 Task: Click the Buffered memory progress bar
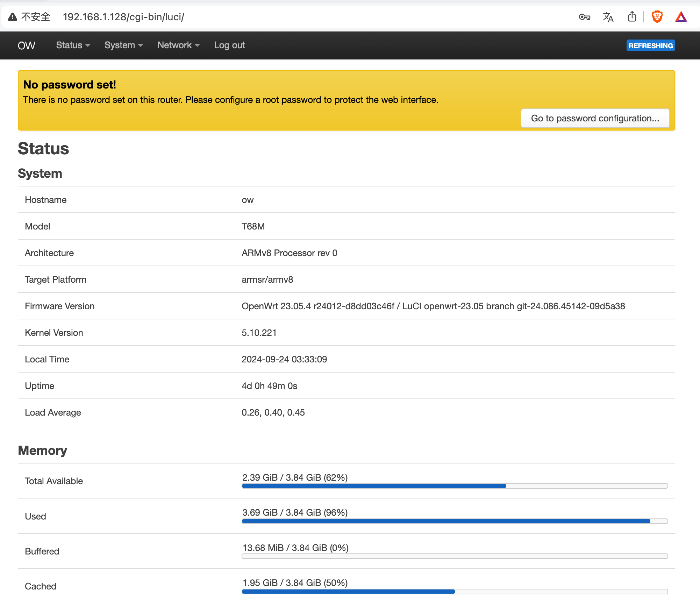click(x=455, y=556)
